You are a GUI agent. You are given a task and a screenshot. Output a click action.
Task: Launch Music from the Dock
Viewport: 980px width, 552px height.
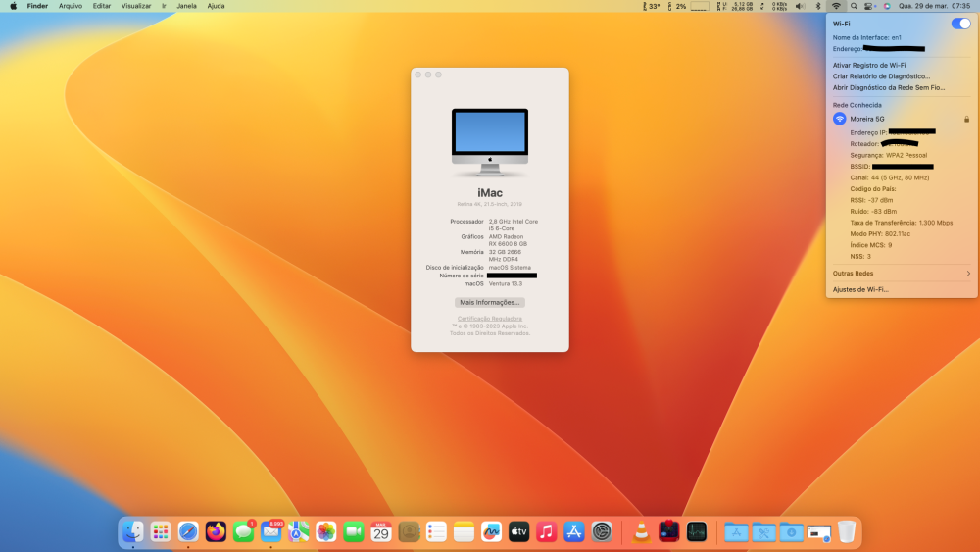click(546, 532)
